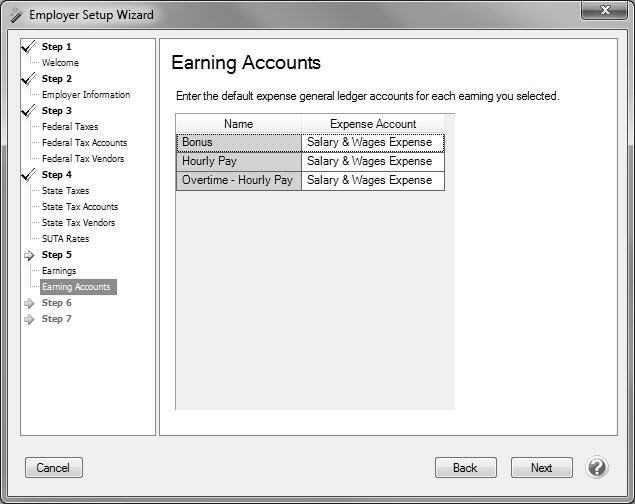Cancel the Employer Setup Wizard
635x504 pixels.
tap(53, 467)
